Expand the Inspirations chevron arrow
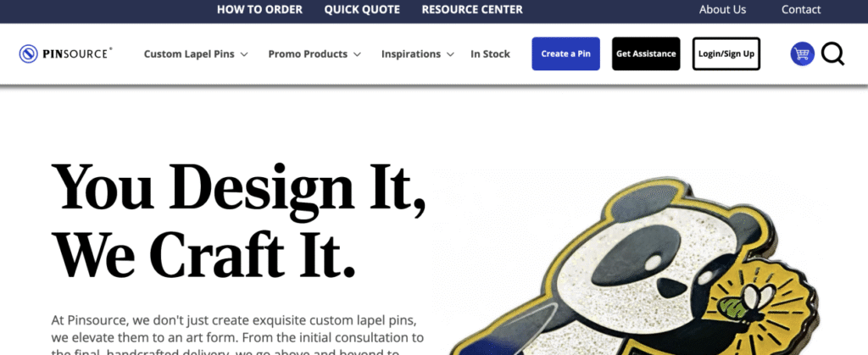868x355 pixels. coord(451,54)
